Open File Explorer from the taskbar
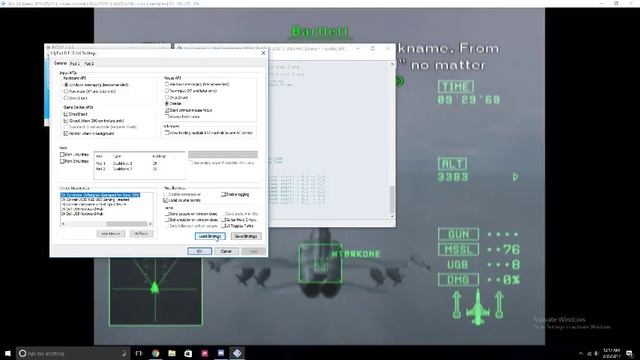 [172, 353]
